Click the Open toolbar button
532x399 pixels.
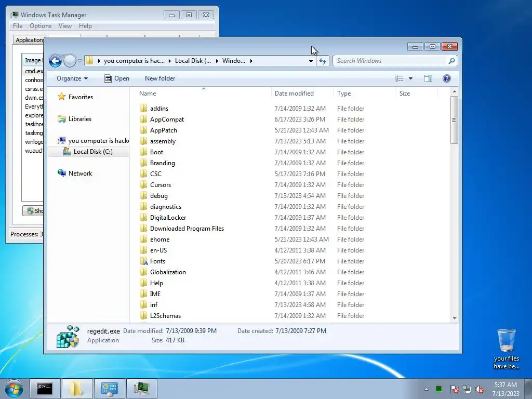(x=117, y=78)
